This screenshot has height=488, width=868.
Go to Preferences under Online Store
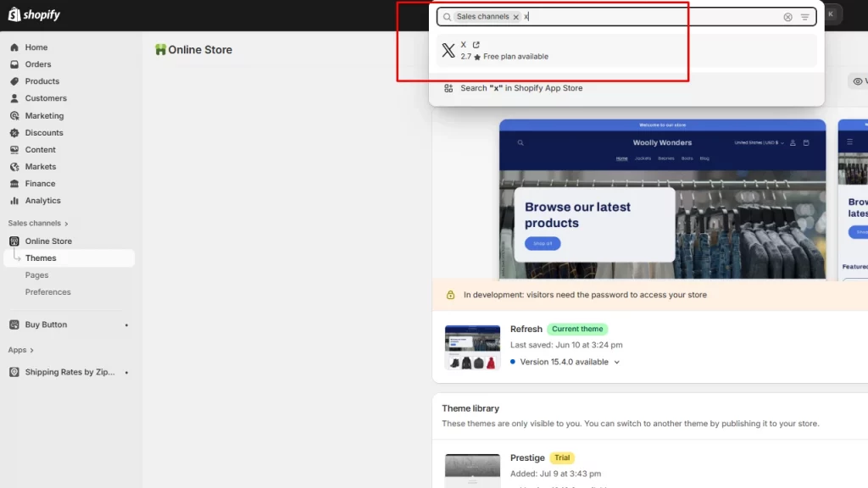47,292
